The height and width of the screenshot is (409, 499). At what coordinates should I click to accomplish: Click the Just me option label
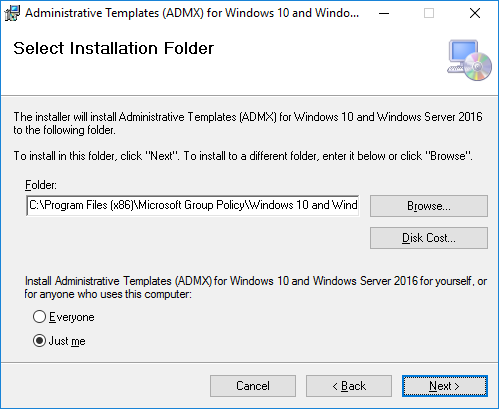[67, 341]
